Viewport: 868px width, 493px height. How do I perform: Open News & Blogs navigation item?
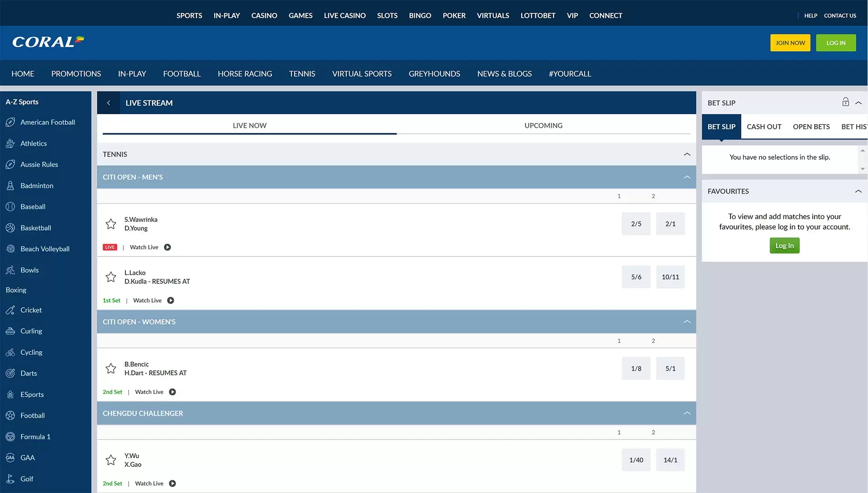click(x=504, y=74)
